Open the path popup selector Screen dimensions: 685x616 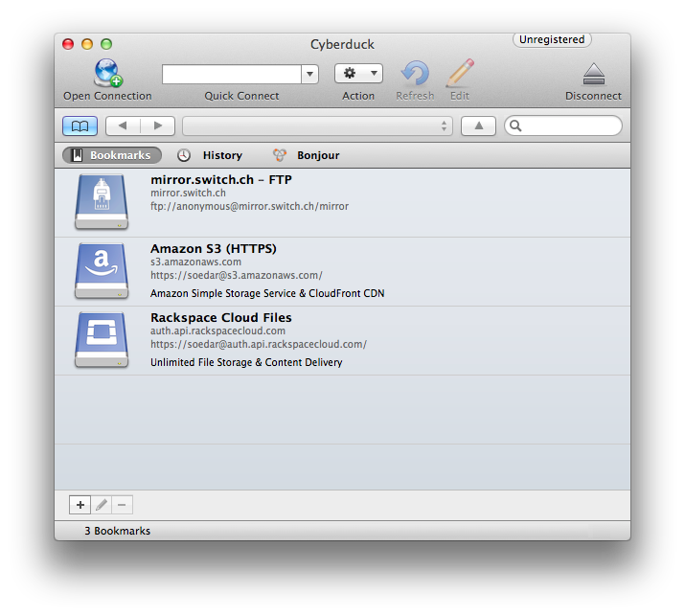point(318,126)
